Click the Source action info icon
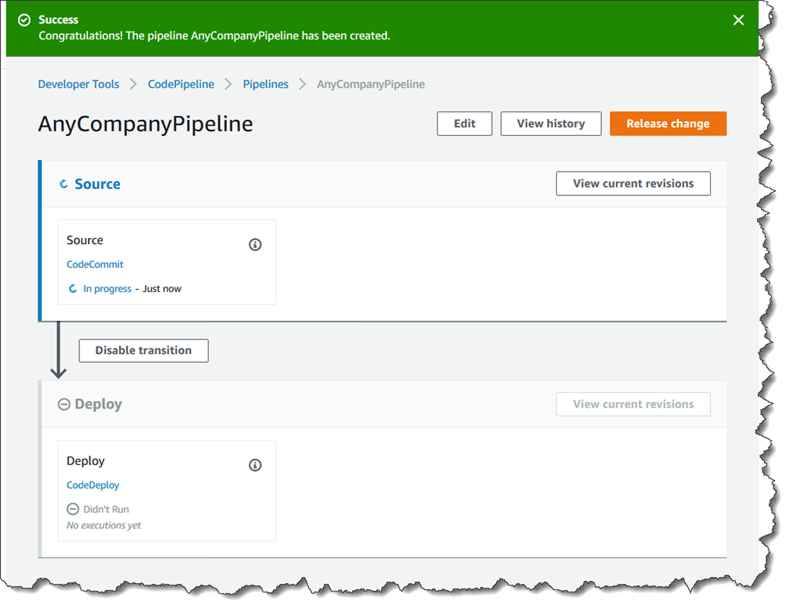Image resolution: width=792 pixels, height=612 pixels. coord(255,245)
